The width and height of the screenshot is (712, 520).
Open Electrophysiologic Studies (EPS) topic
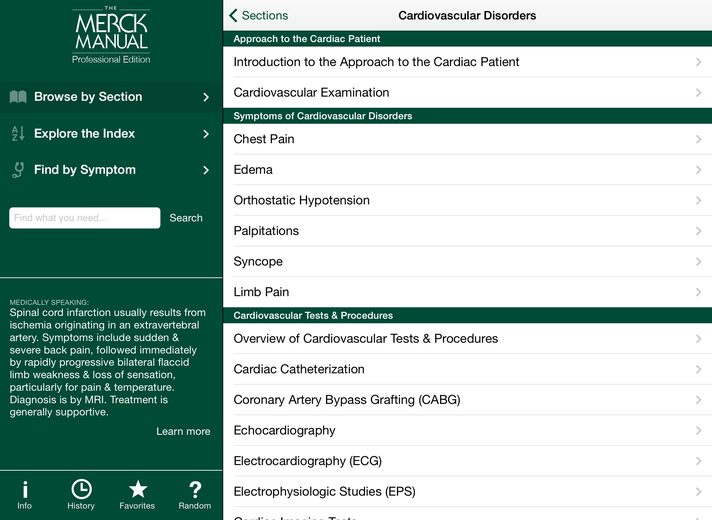(467, 492)
